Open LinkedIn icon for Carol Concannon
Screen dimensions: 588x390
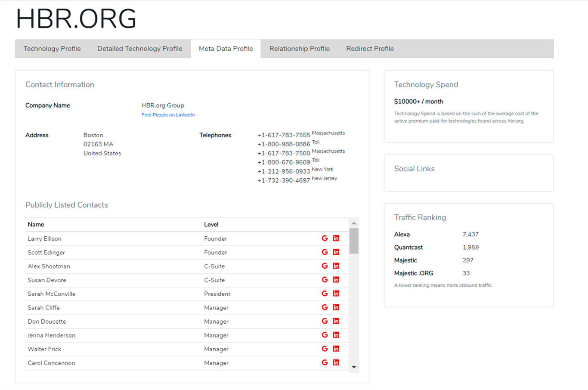point(336,362)
